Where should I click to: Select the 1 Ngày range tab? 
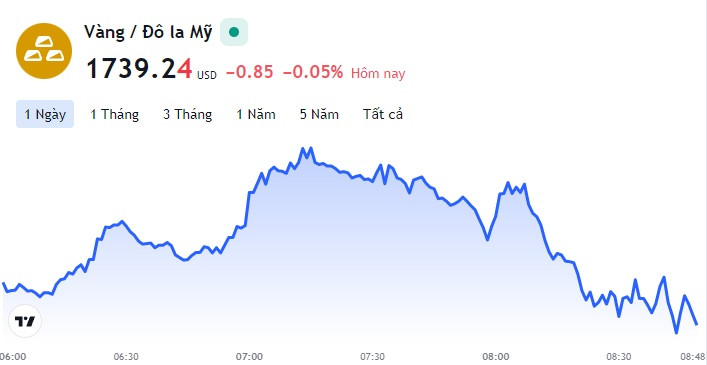coord(45,114)
